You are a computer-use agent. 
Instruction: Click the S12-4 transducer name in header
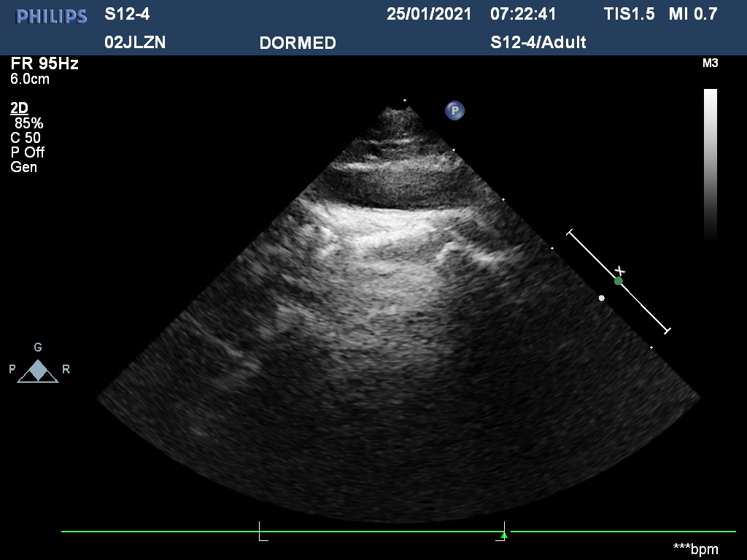point(127,14)
